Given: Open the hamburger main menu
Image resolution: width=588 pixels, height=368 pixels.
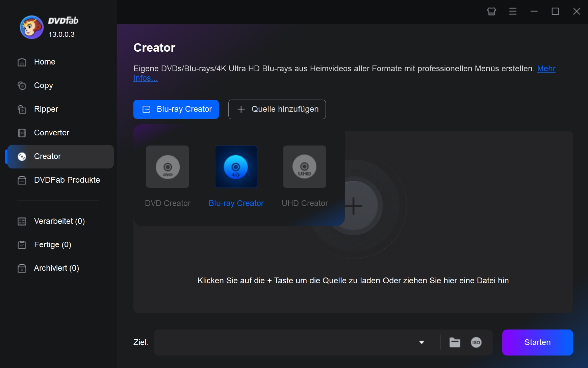Looking at the screenshot, I should [x=513, y=11].
